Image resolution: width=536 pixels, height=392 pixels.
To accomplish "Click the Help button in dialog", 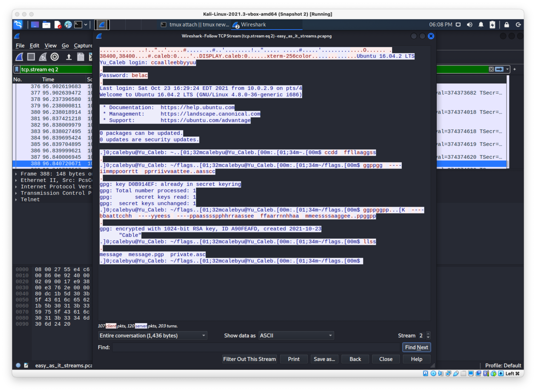I will (x=417, y=359).
